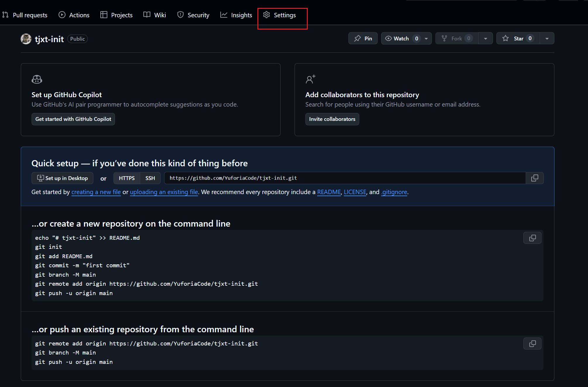
Task: Click the tjxt-init owner avatar
Action: 26,39
